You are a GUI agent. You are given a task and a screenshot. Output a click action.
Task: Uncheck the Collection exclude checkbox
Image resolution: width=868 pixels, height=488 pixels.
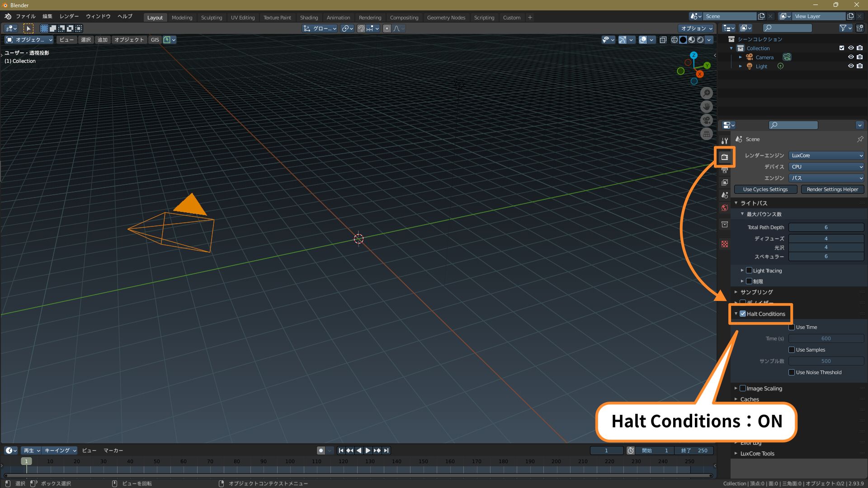click(842, 48)
